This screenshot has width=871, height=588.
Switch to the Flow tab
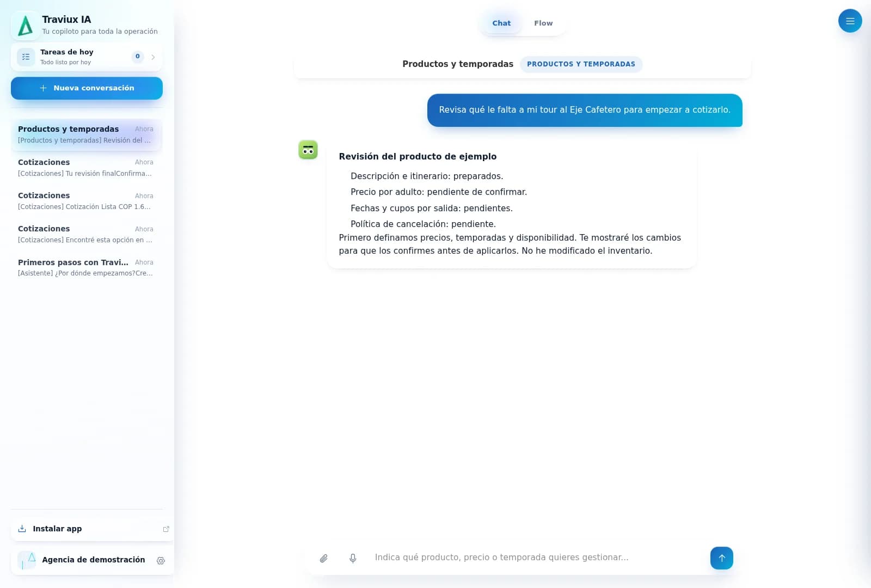(x=543, y=23)
